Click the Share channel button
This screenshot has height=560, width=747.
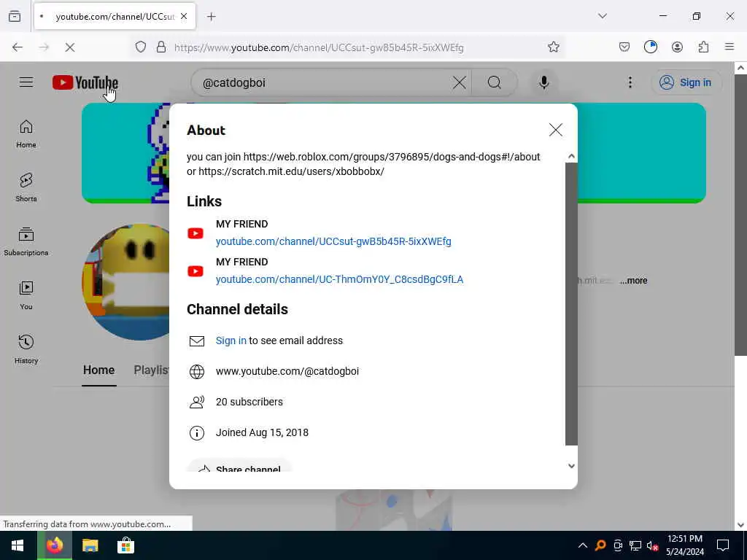tap(239, 466)
